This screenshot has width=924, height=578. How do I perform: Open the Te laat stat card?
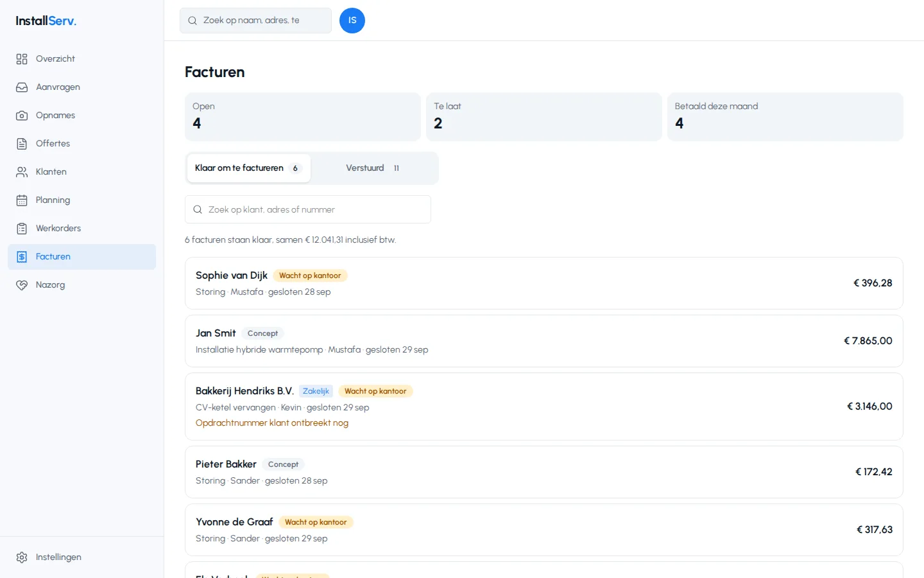click(x=544, y=117)
